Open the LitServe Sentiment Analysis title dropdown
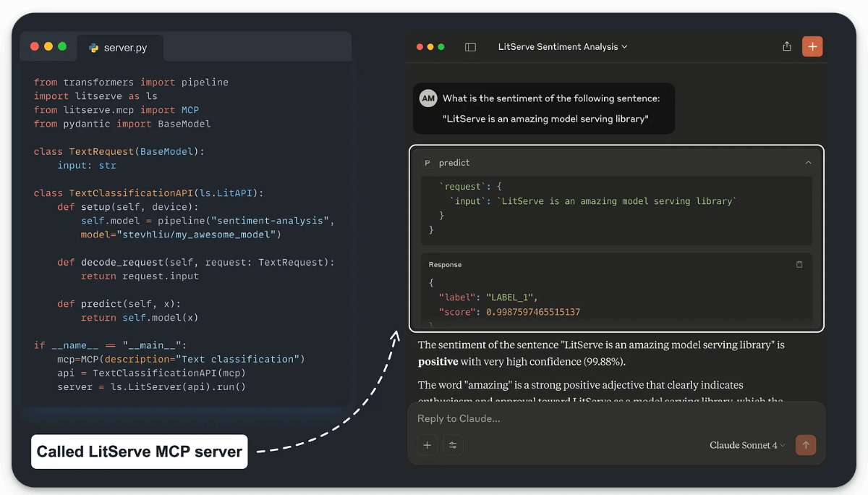This screenshot has height=495, width=868. [x=563, y=47]
